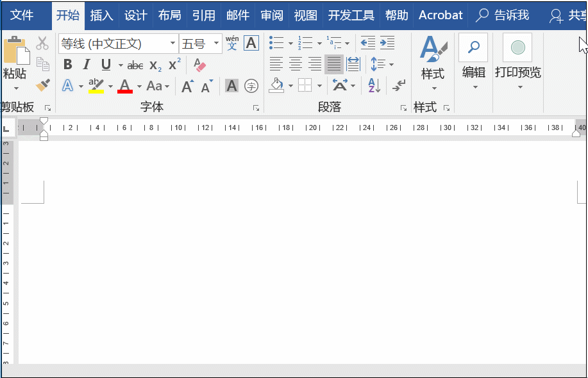Toggle Underline formatting
The width and height of the screenshot is (588, 378).
coord(106,65)
